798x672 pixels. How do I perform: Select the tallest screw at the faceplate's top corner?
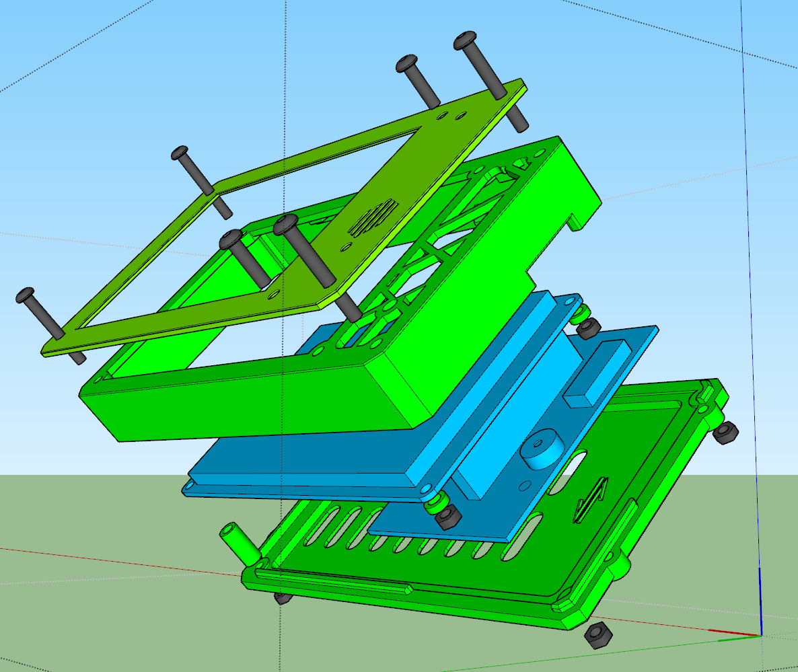(x=491, y=81)
